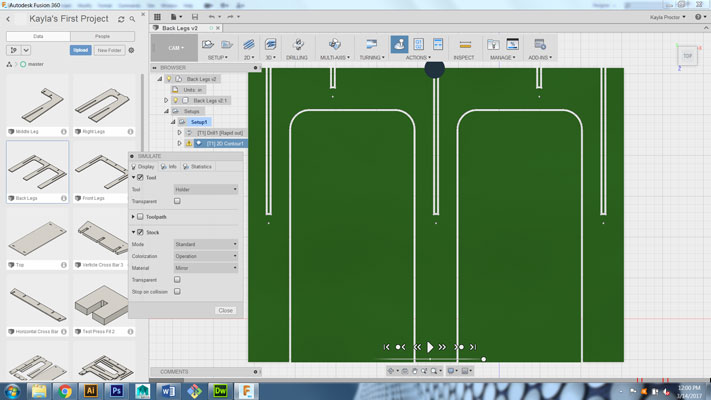Search within Kayla's First Project
The width and height of the screenshot is (711, 400).
132,19
